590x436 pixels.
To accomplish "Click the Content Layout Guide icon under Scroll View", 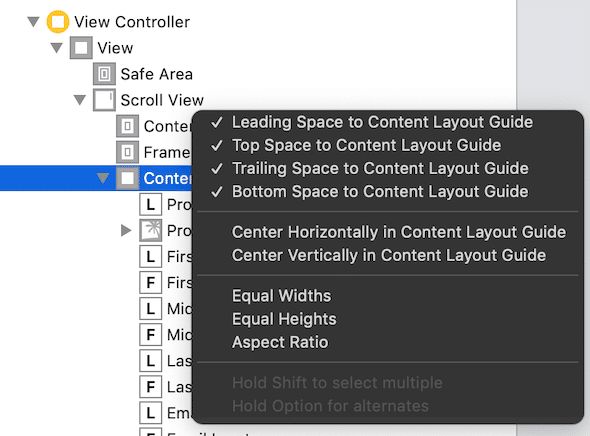I will tap(127, 126).
